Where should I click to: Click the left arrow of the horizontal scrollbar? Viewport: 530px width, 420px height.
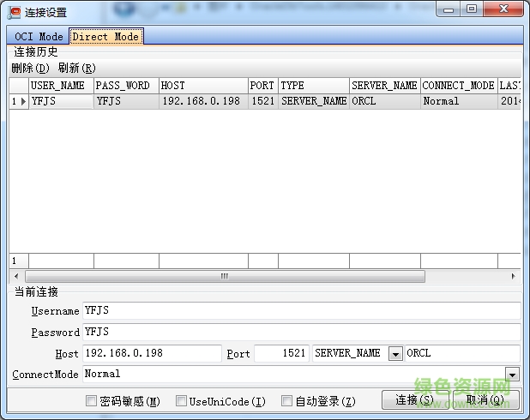[x=15, y=277]
